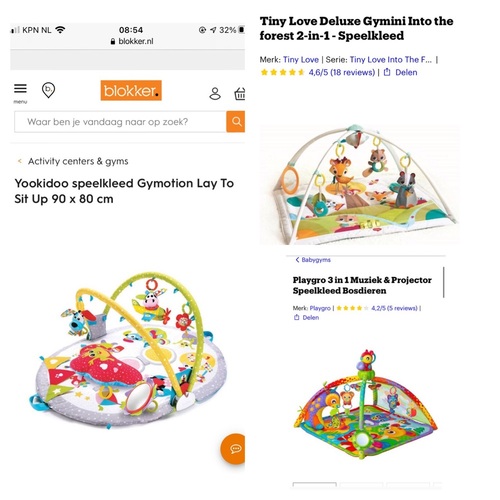Click the share icon under Playgro brand
This screenshot has width=500, height=500.
297,317
